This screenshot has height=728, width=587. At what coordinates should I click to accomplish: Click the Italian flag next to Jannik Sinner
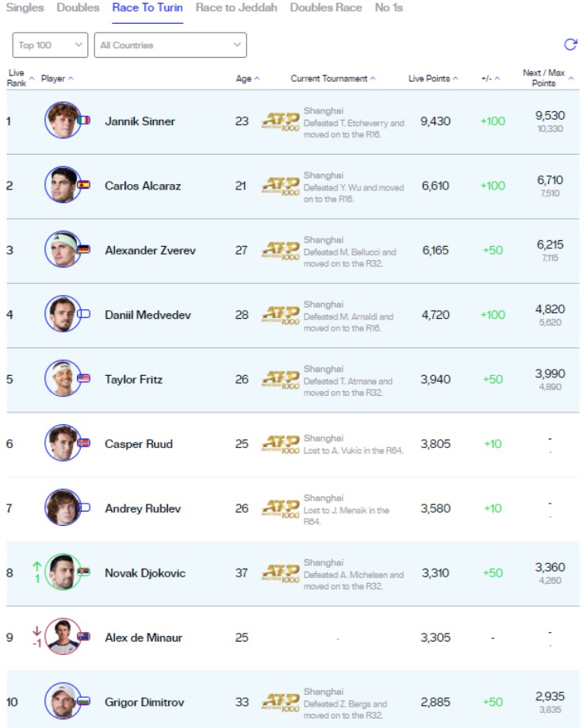click(83, 121)
